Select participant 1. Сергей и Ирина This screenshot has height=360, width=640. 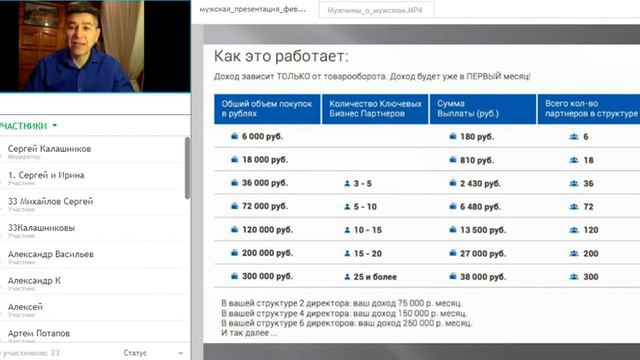(92, 178)
